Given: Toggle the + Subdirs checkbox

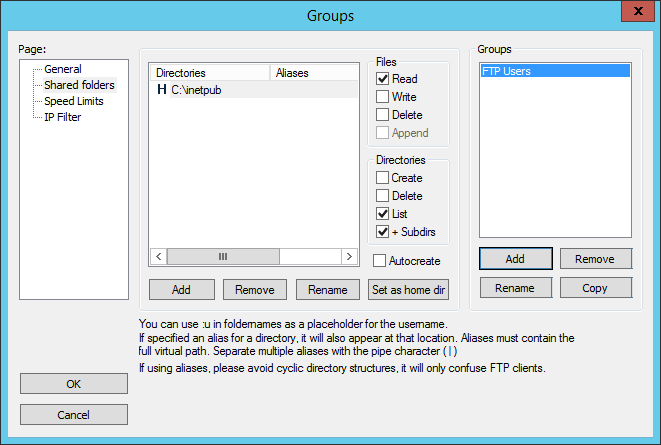Looking at the screenshot, I should click(x=382, y=232).
